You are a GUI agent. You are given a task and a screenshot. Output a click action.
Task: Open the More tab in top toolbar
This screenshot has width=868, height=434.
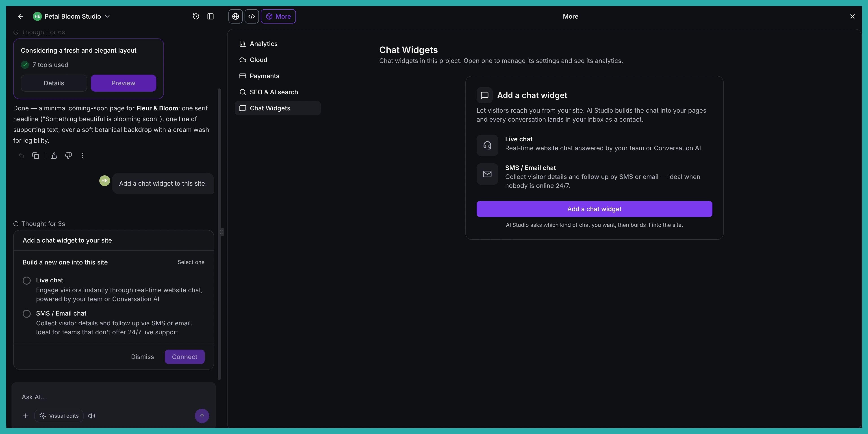click(278, 16)
